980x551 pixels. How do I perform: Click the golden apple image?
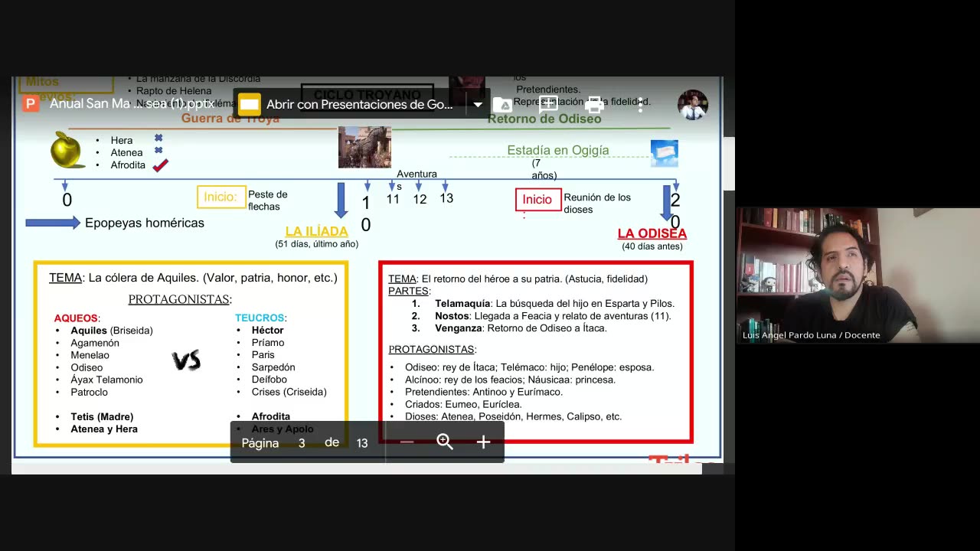[67, 149]
